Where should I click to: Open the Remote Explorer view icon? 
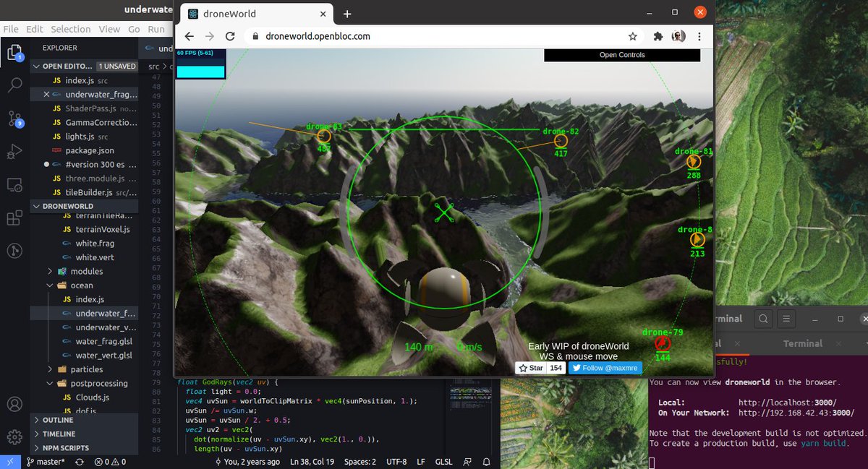tap(14, 185)
